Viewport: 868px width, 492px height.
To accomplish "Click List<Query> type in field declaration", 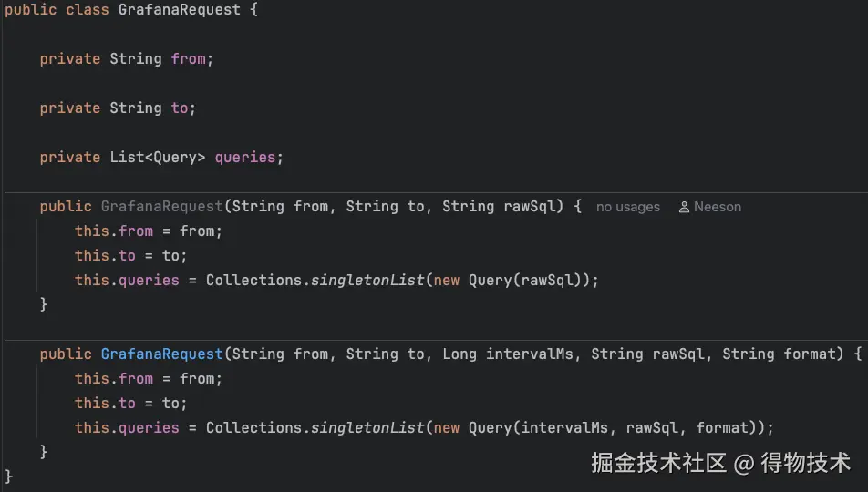I will point(157,158).
